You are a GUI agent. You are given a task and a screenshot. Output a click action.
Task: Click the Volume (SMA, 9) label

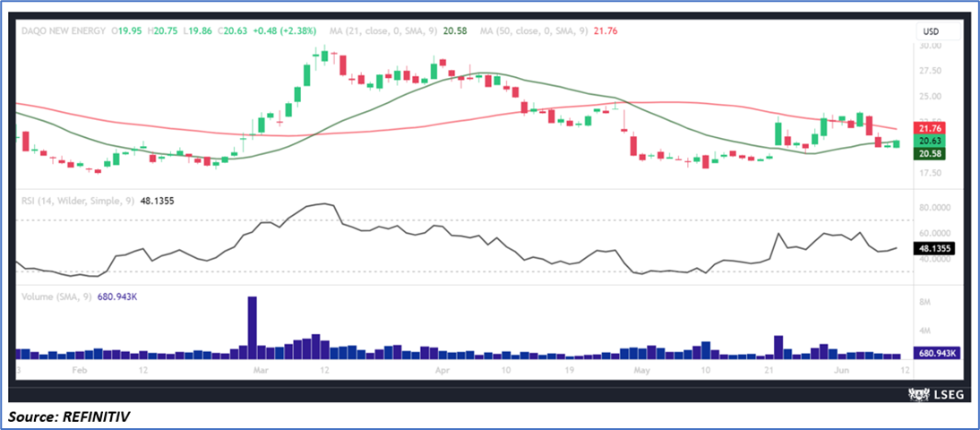[x=56, y=297]
